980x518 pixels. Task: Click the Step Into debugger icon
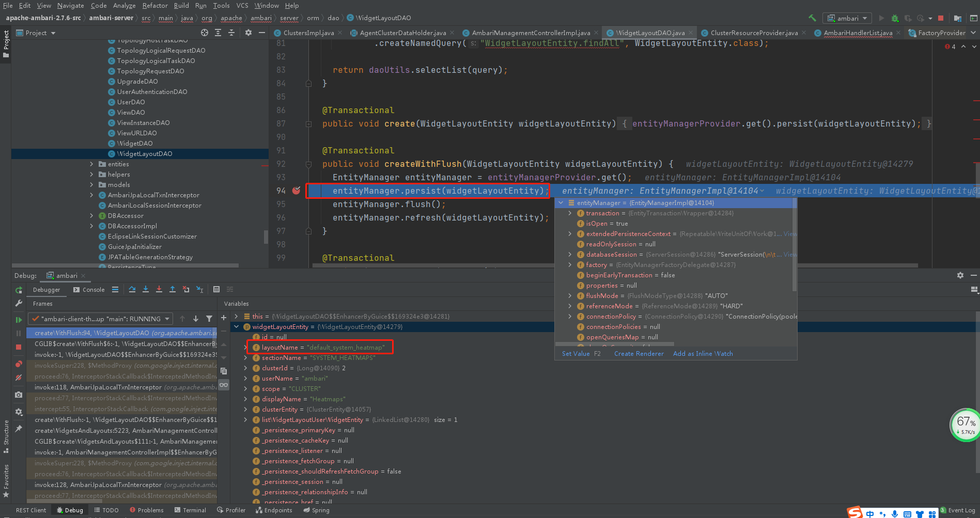(146, 289)
